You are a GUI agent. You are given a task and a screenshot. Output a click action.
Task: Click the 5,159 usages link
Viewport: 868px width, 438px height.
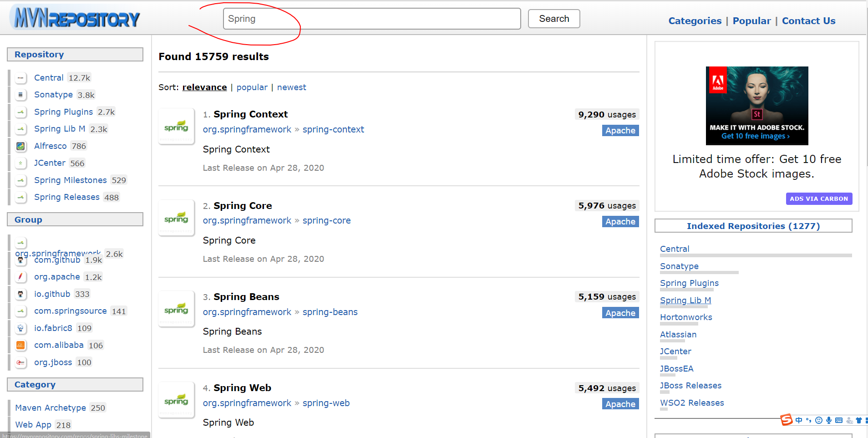click(607, 297)
